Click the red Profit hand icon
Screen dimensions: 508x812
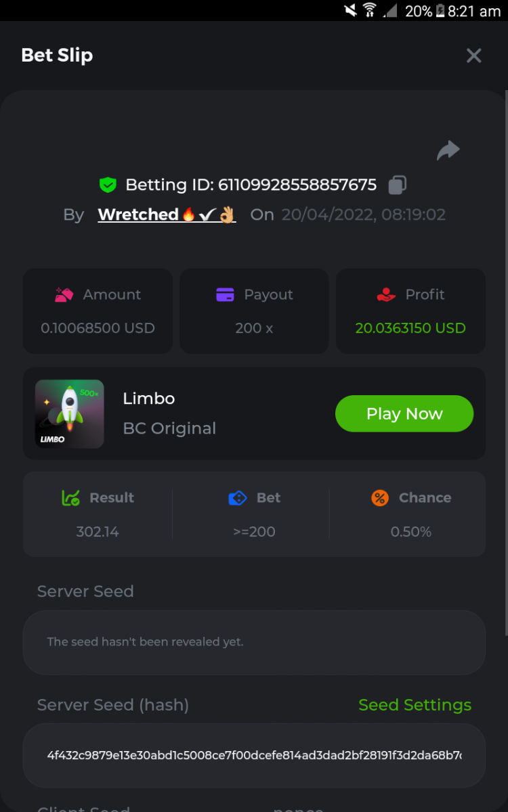pyautogui.click(x=386, y=295)
